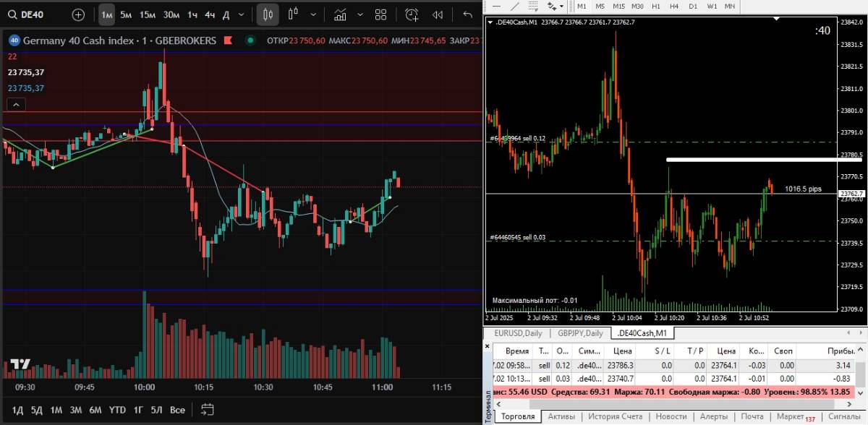Switch MetaTrader chart to M1 period

582,6
